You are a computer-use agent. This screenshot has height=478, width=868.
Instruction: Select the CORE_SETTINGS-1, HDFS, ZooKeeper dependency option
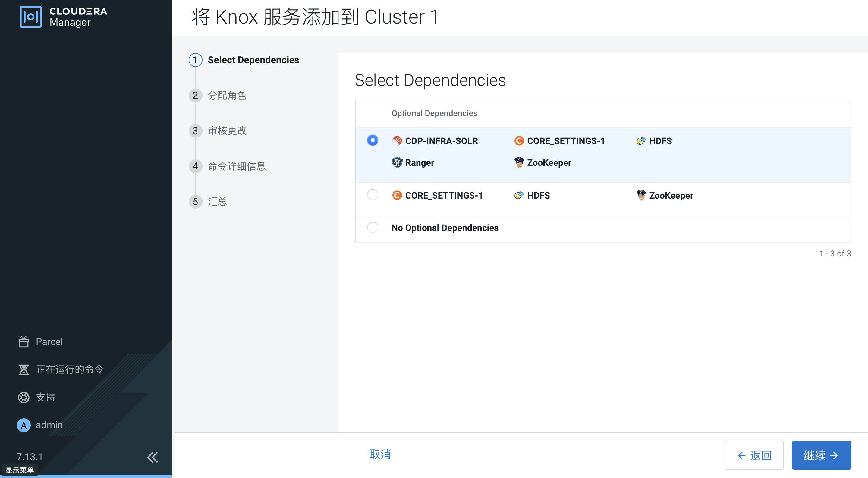pos(372,195)
